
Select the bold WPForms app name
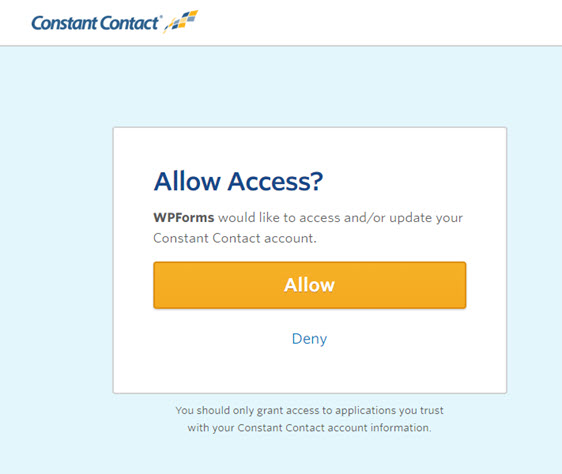pyautogui.click(x=184, y=218)
